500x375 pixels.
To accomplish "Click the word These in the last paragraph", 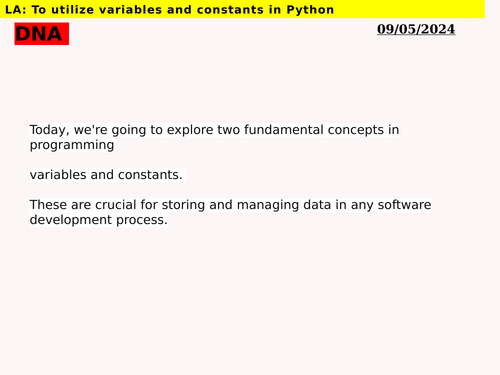I will (48, 205).
